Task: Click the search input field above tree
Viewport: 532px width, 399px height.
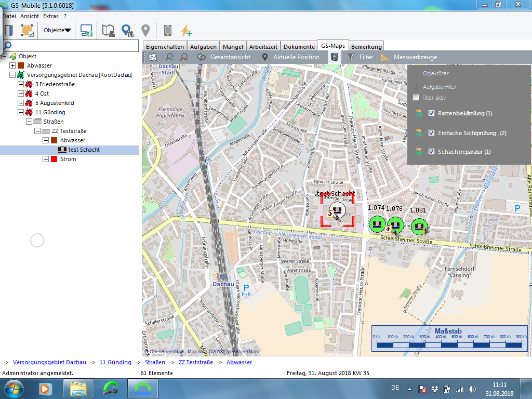Action: tap(73, 46)
